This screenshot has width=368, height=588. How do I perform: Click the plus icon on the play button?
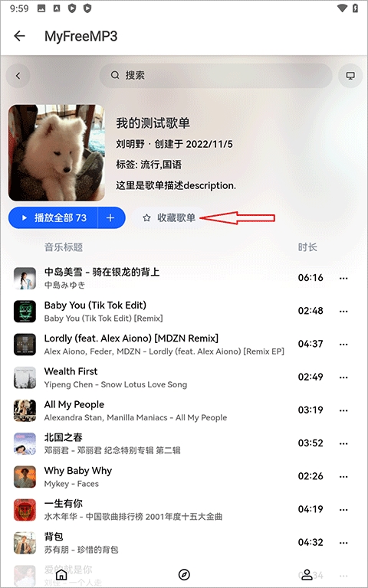point(110,218)
